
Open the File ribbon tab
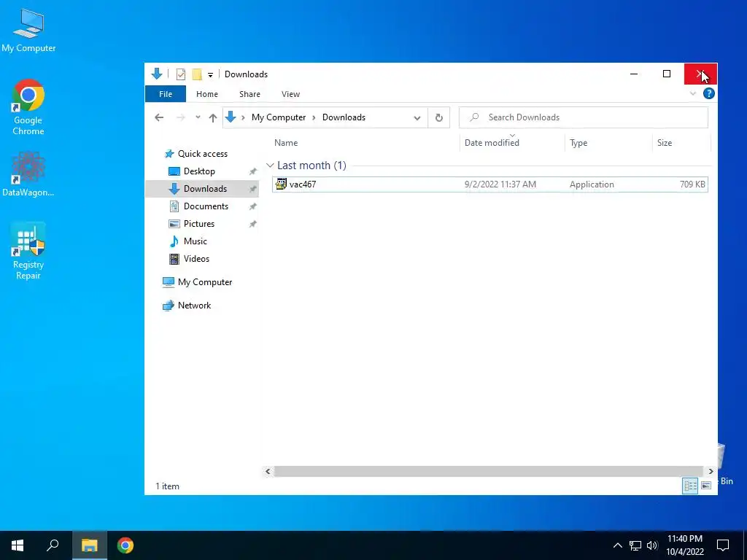[x=166, y=94]
